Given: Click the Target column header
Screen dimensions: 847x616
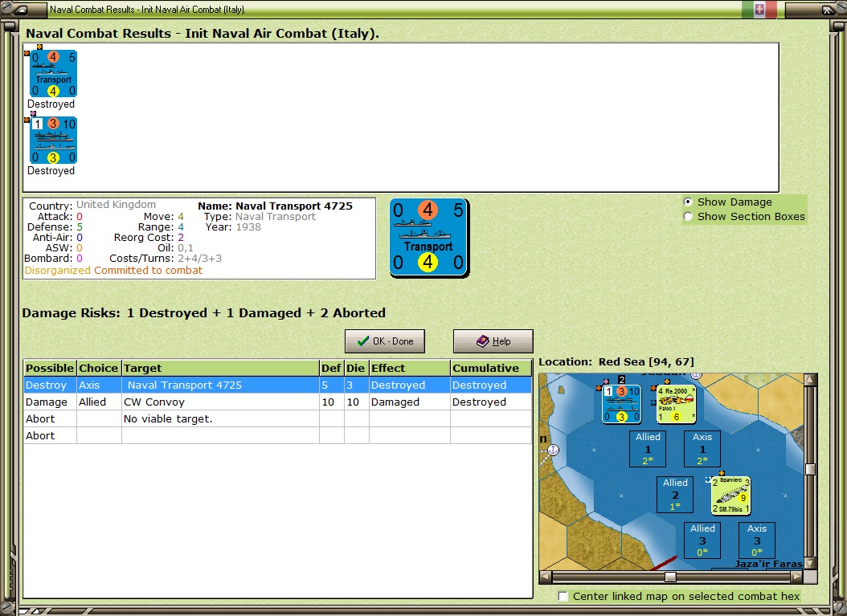Looking at the screenshot, I should click(220, 368).
